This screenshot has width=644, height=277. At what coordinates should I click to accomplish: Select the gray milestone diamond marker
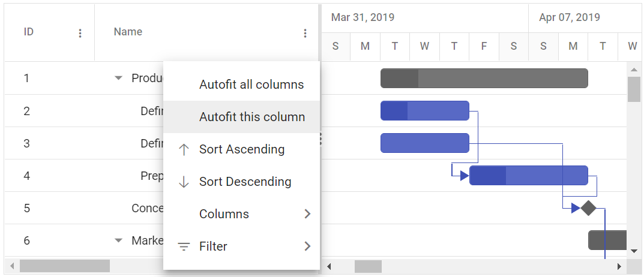coord(588,208)
